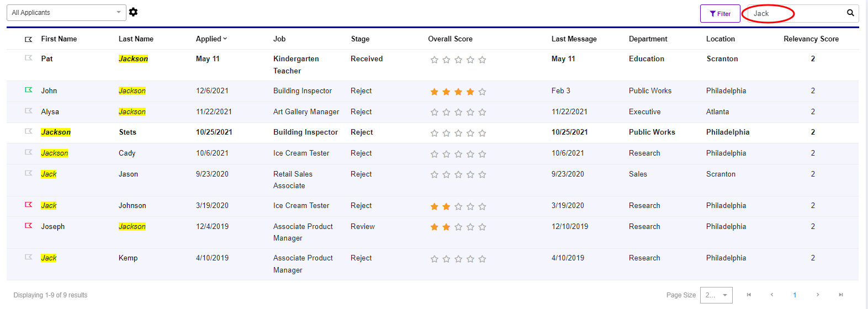This screenshot has height=309, width=868.
Task: Click the Kindergarten Teacher job cell
Action: pyautogui.click(x=296, y=65)
